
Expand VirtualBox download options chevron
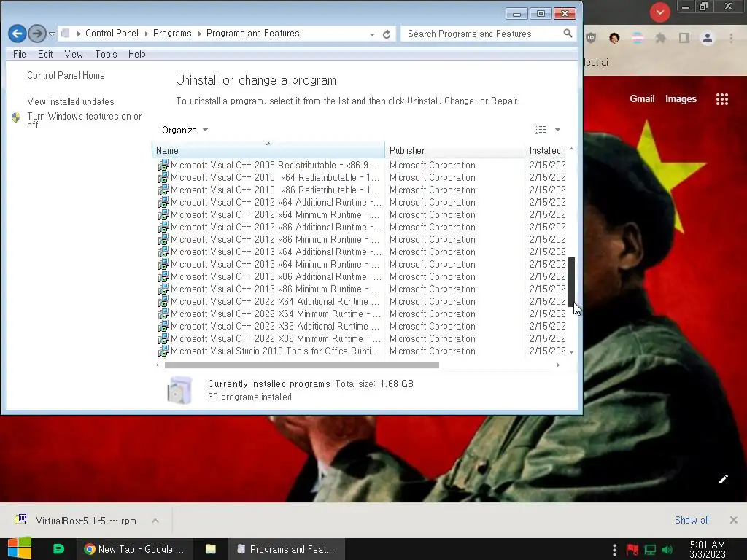[155, 521]
